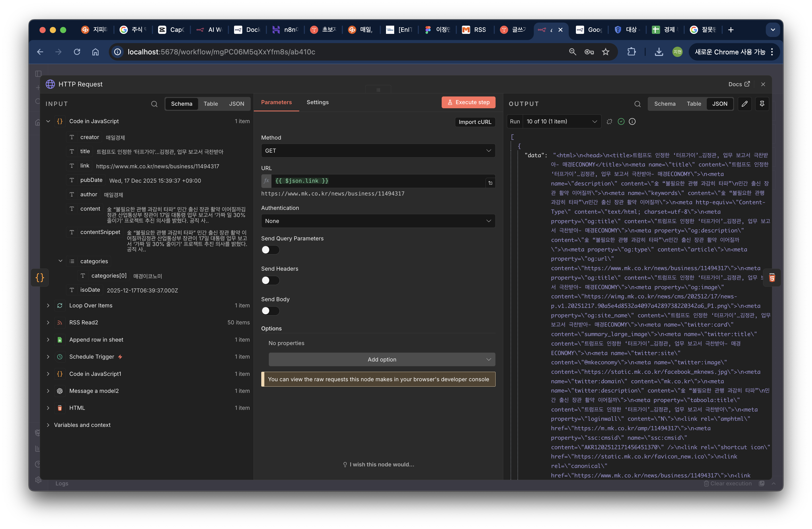Click the search icon in the INPUT panel
The image size is (812, 529).
[x=154, y=104]
